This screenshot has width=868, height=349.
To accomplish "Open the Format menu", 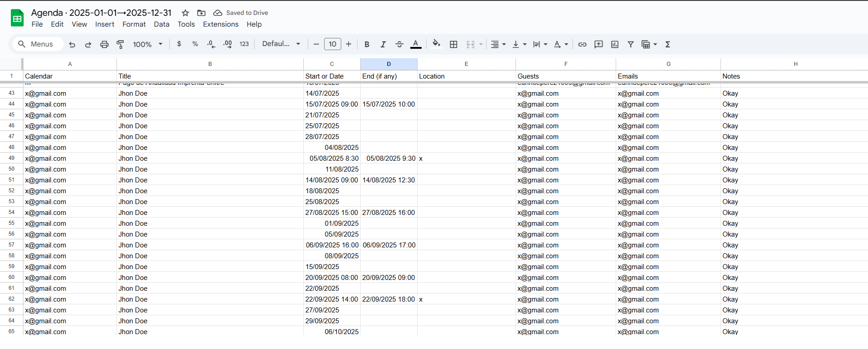I will point(134,24).
